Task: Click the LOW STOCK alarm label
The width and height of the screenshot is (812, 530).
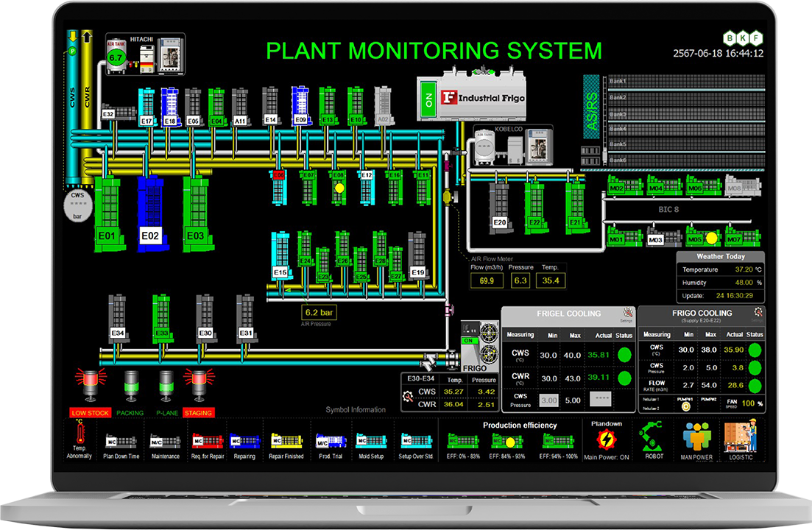Action: pos(89,413)
